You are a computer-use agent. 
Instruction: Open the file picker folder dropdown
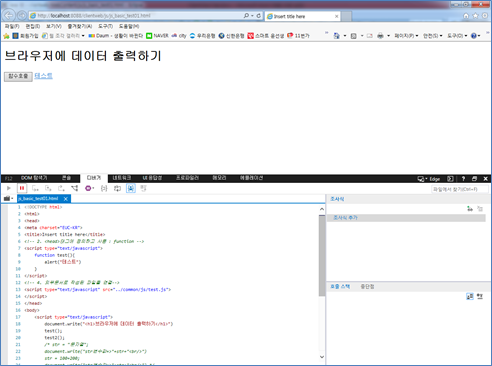tap(8, 199)
